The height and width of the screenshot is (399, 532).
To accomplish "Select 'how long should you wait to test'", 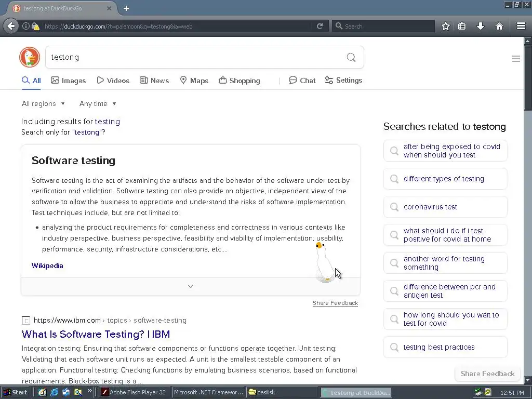I will tap(445, 319).
